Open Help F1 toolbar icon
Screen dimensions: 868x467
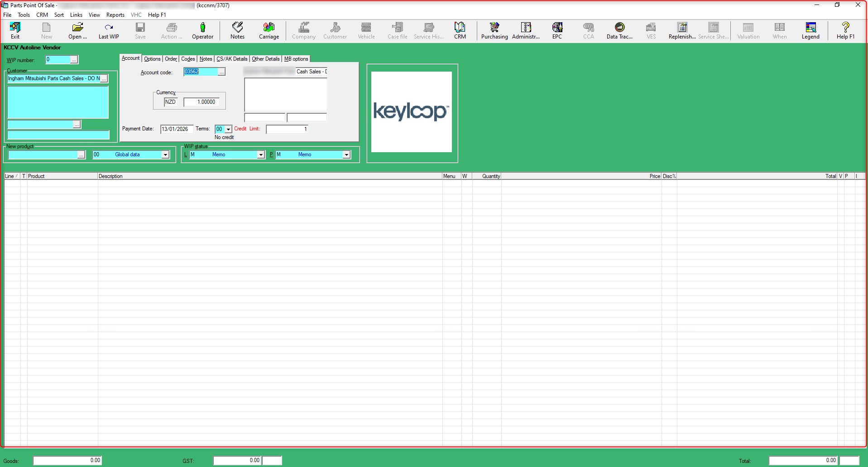(845, 31)
